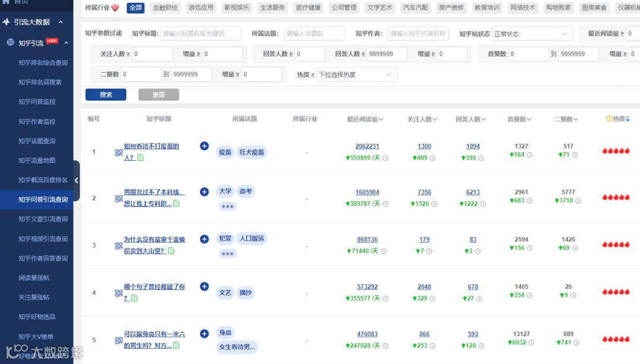Click the 关注人数 ≥ minimum field
Image resolution: width=640 pixels, height=364 pixels.
[x=152, y=54]
